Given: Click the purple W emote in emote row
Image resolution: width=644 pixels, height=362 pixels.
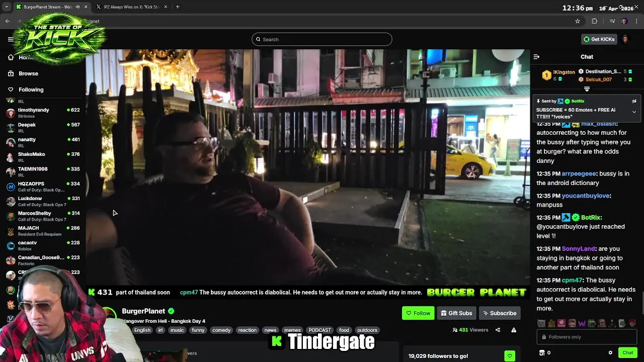Looking at the screenshot, I should pos(582,323).
